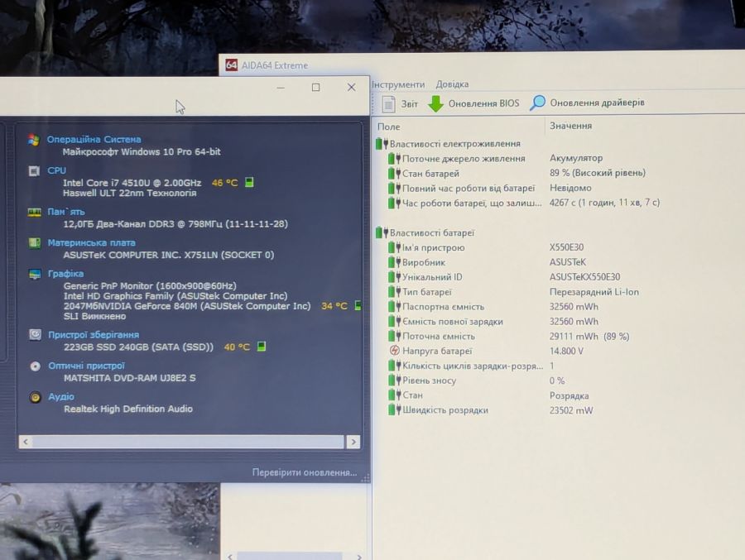This screenshot has width=745, height=560.
Task: Click the horizontal scrollbar track in summary panel
Action: click(x=188, y=443)
